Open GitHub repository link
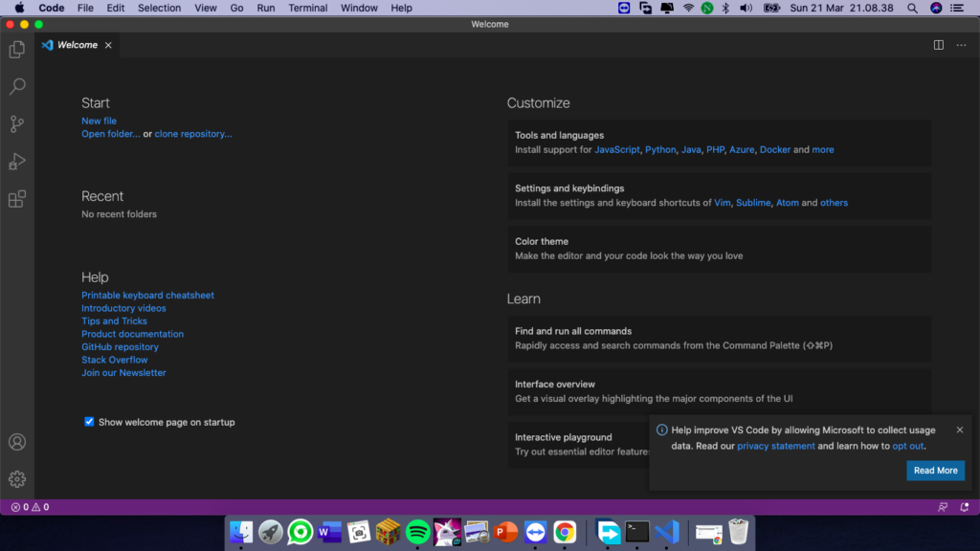The height and width of the screenshot is (551, 980). tap(120, 346)
